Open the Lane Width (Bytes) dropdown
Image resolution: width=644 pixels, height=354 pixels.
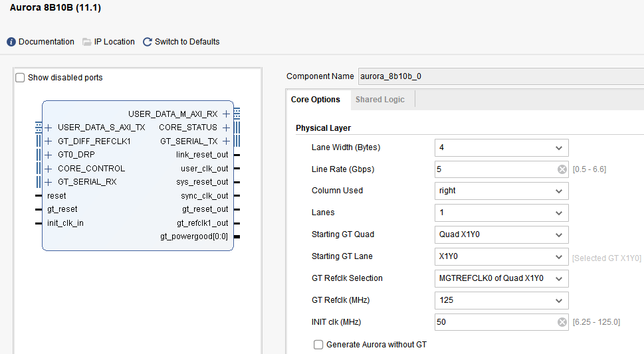point(502,147)
